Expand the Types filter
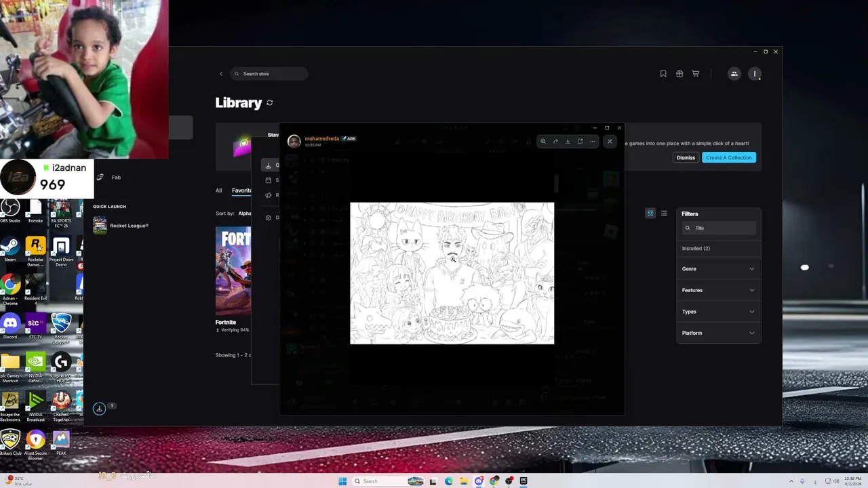This screenshot has height=488, width=868. point(718,312)
